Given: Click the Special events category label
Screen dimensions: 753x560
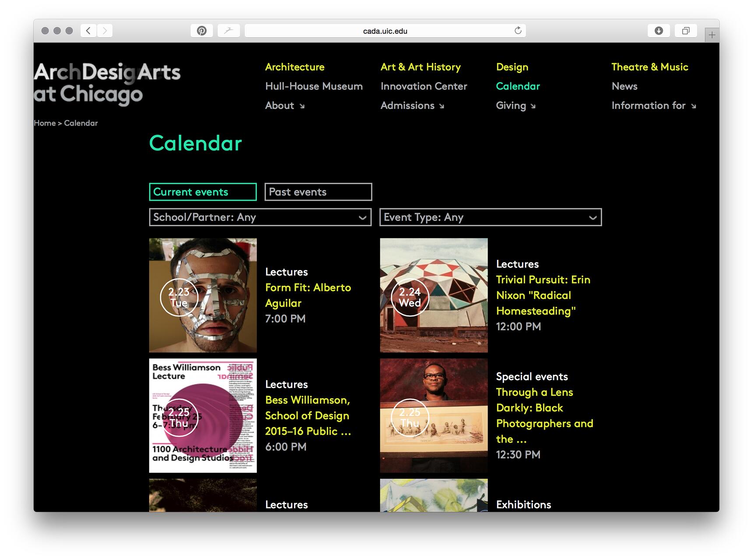Looking at the screenshot, I should 532,377.
